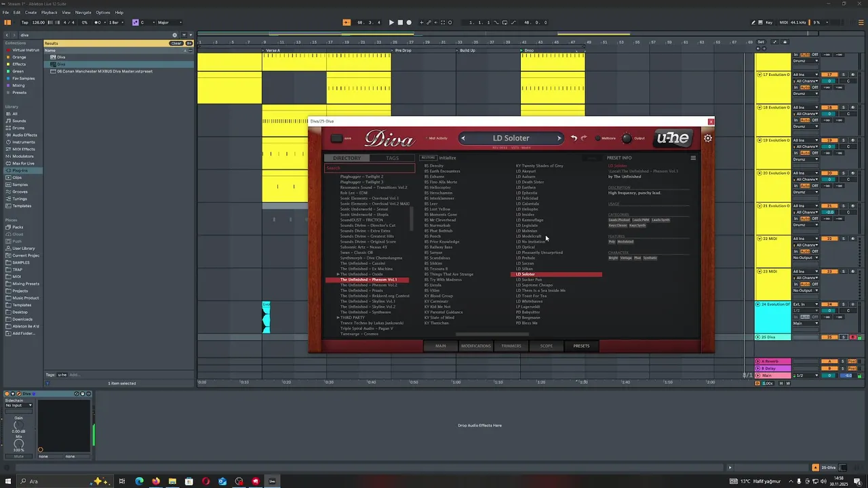Click the Punch-Out switch icon

512,22
